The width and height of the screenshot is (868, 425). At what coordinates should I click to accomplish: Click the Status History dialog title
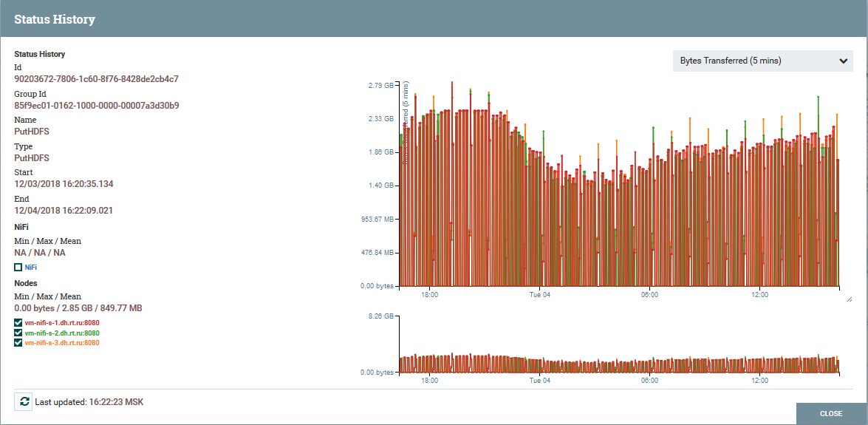pyautogui.click(x=55, y=19)
